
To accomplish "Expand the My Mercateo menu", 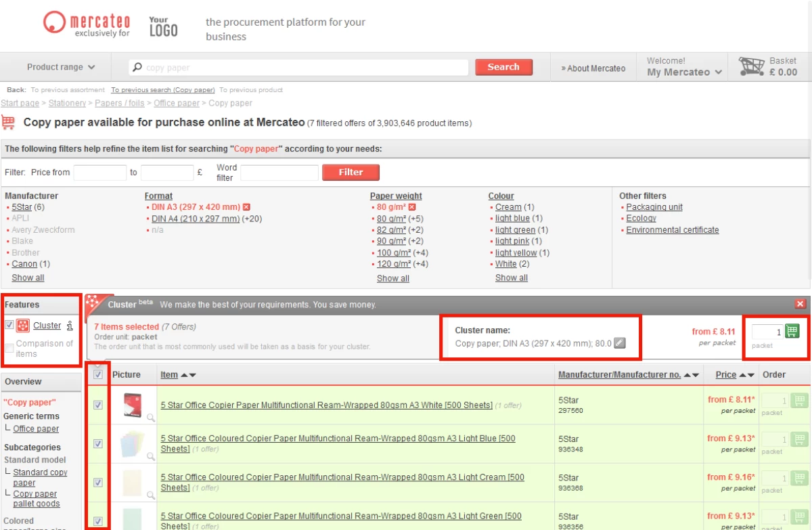I will 683,72.
